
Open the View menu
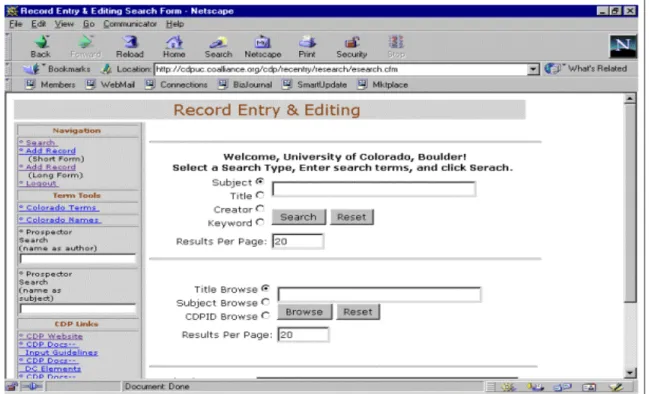click(x=64, y=24)
